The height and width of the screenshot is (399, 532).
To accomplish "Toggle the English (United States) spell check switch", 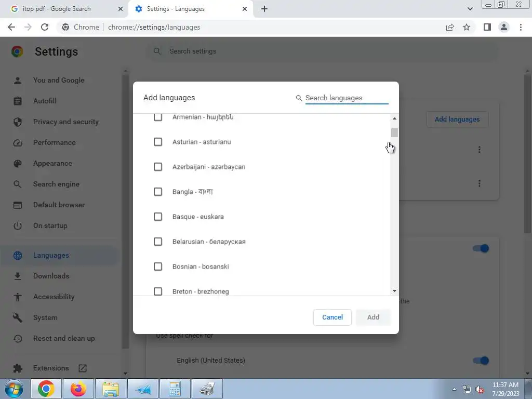I will coord(481,361).
